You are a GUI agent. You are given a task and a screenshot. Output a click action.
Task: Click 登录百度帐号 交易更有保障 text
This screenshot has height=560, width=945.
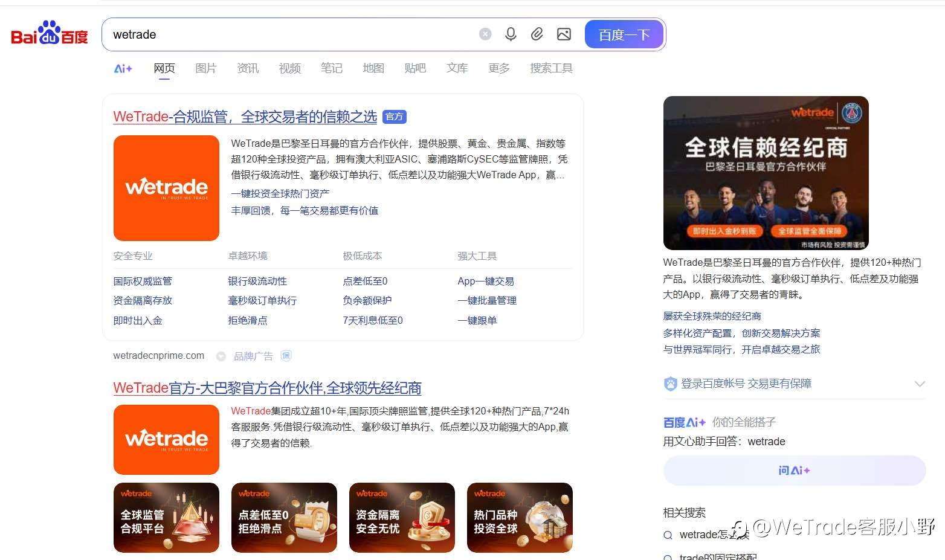click(746, 384)
